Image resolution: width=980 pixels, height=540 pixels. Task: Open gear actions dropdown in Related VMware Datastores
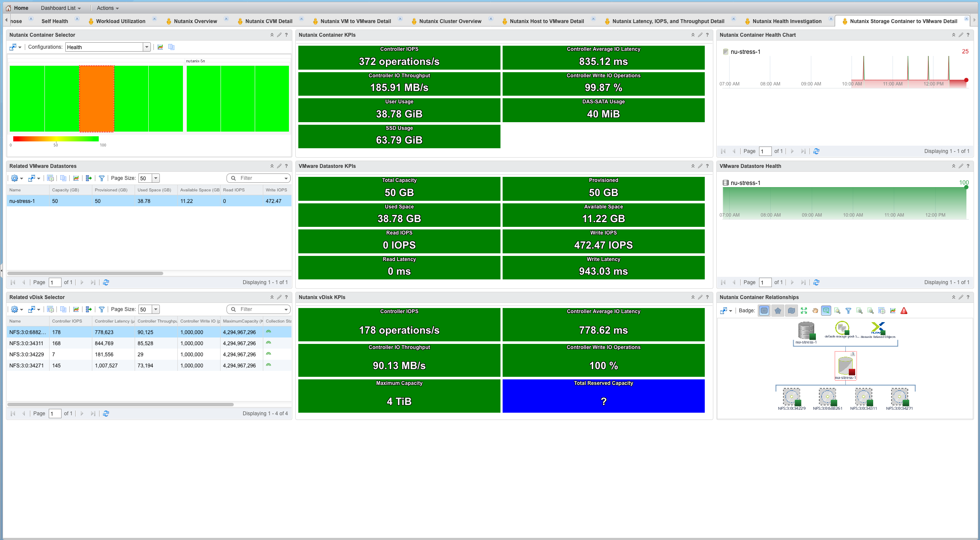pos(17,178)
